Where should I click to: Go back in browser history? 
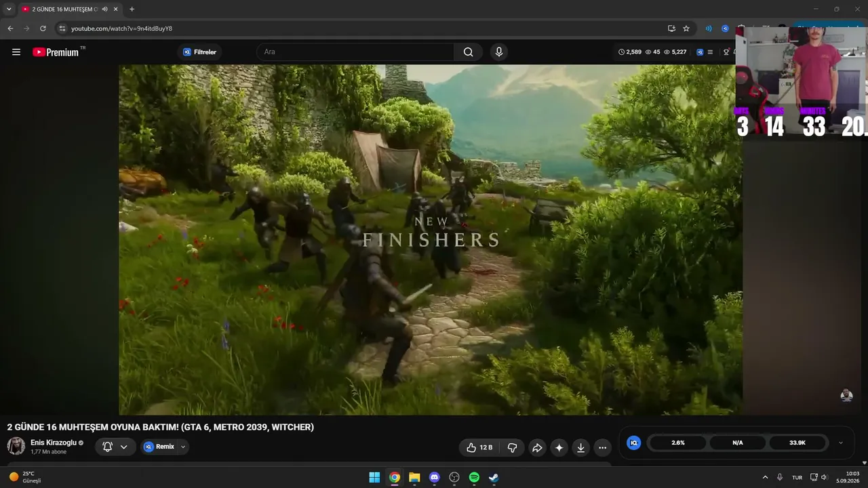pyautogui.click(x=10, y=28)
